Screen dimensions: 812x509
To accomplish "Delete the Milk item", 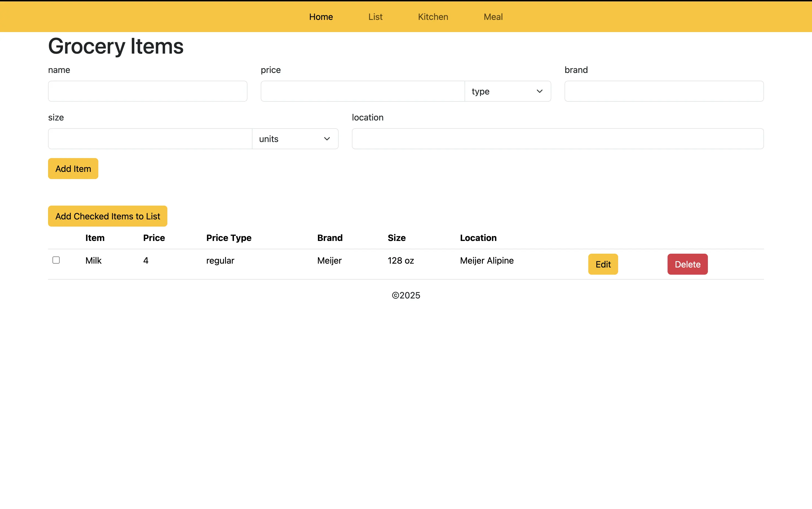I will coord(687,264).
